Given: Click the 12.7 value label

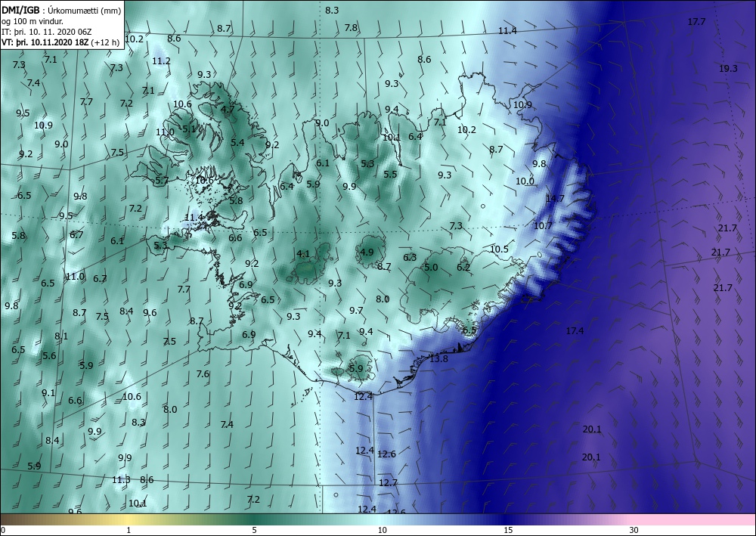Looking at the screenshot, I should (x=388, y=482).
